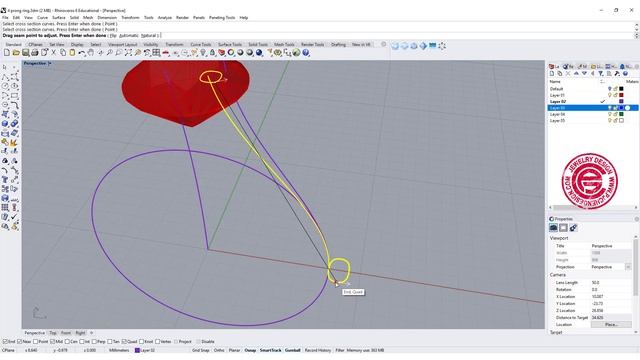This screenshot has width=640, height=360.
Task: Click the New Layer icon in Layers panel
Action: click(x=552, y=73)
